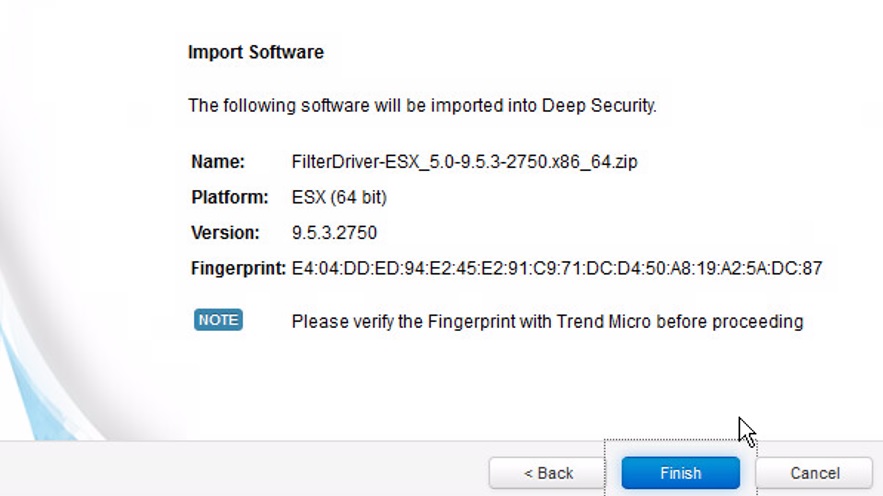Click the Name label

(x=218, y=162)
